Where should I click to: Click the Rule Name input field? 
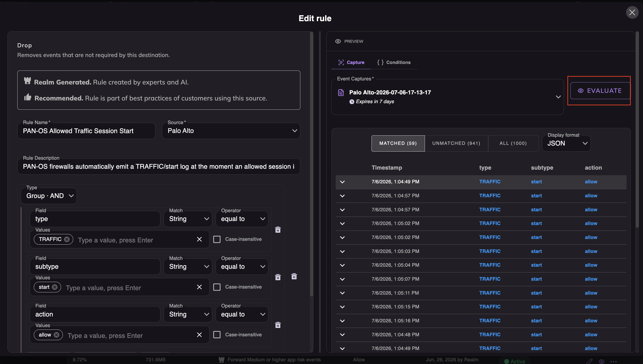click(x=86, y=131)
